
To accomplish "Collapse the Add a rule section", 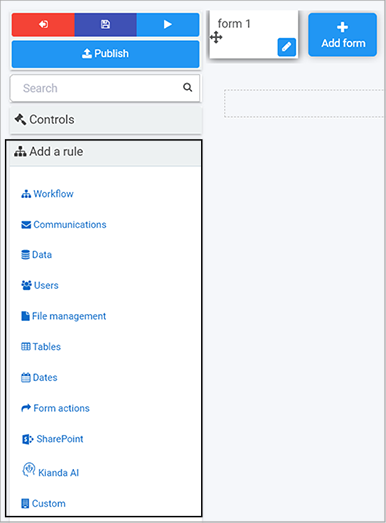I will pos(105,152).
